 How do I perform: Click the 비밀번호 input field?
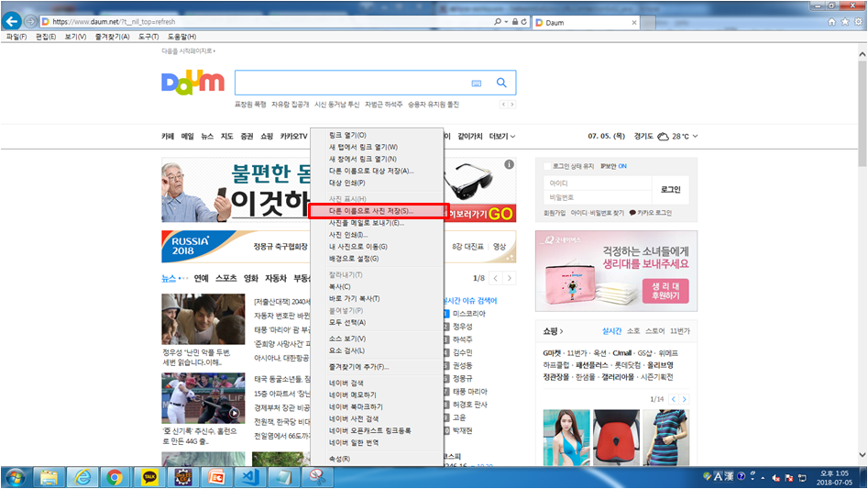(x=598, y=197)
